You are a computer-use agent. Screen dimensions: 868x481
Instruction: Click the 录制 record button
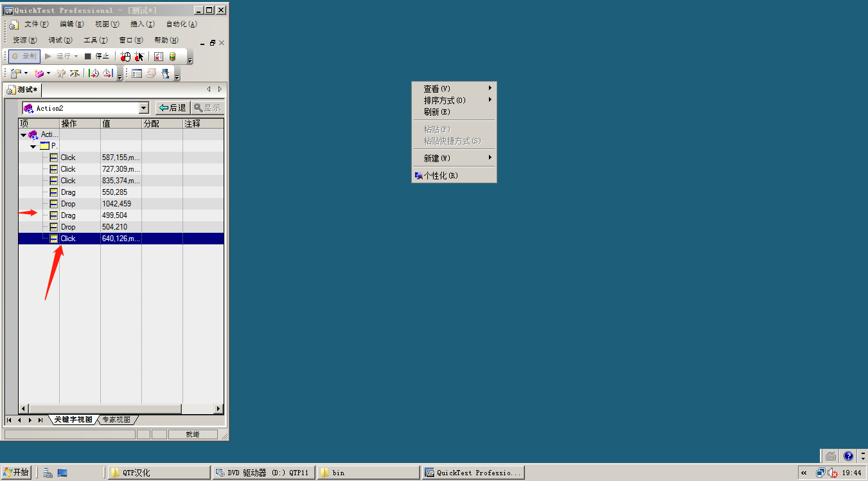click(x=24, y=57)
